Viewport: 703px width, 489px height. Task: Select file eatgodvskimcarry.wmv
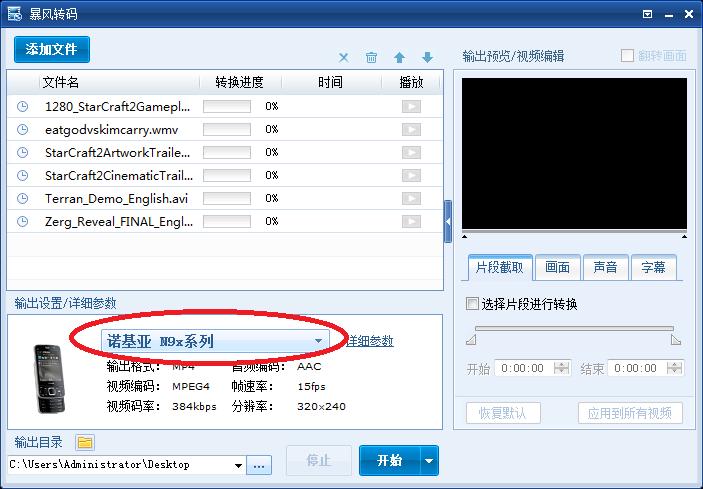click(112, 130)
